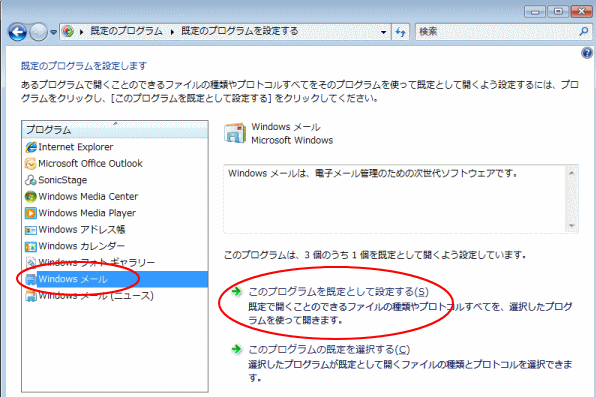Click the address bar refresh button
596x397 pixels.
click(400, 32)
